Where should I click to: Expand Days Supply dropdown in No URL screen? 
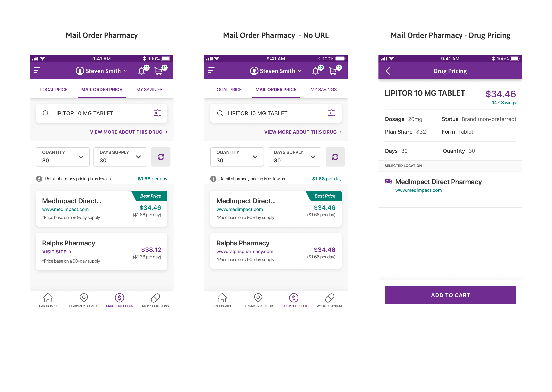coord(294,157)
